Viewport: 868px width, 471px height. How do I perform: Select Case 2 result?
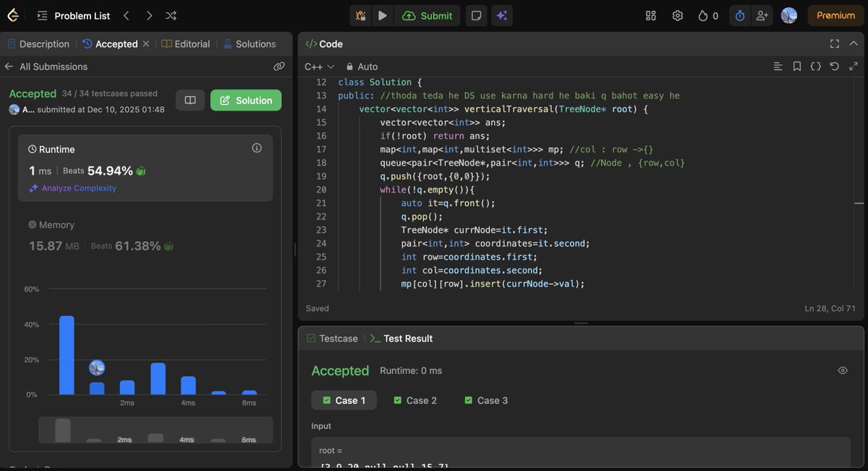click(415, 401)
